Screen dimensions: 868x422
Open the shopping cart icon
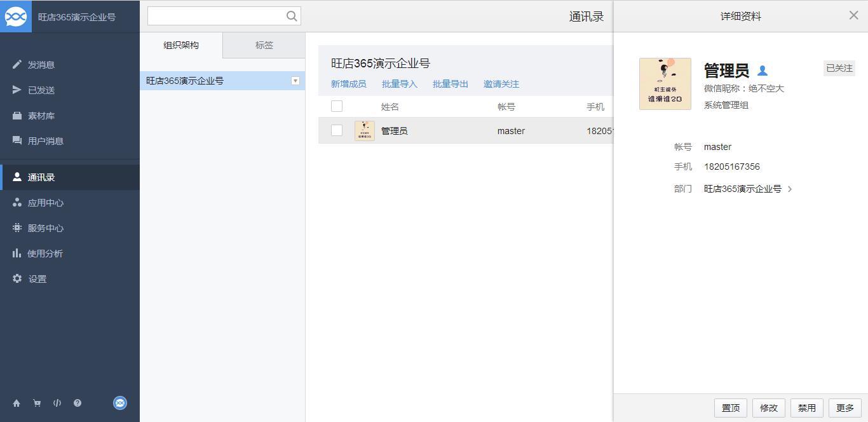(x=37, y=403)
